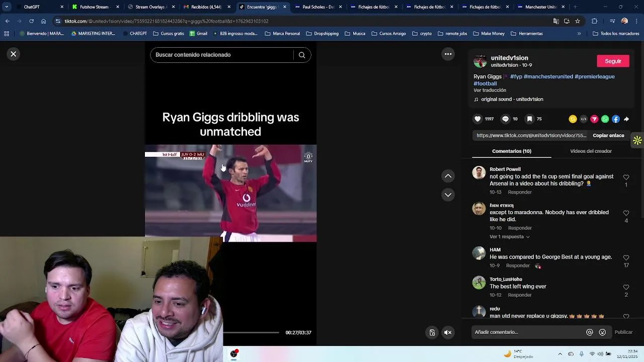The height and width of the screenshot is (362, 644).
Task: Click the green sparkle extension badge
Action: tap(637, 140)
